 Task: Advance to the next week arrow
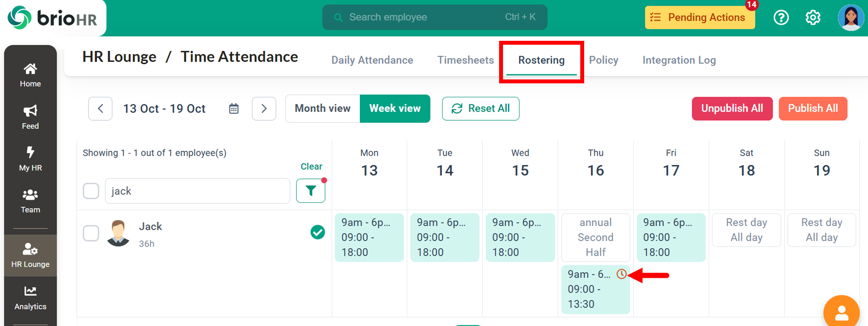[x=264, y=109]
